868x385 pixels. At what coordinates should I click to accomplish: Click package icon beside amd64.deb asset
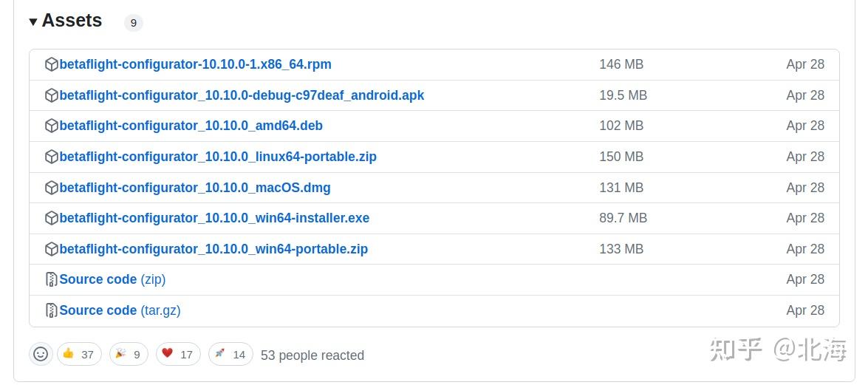tap(52, 126)
